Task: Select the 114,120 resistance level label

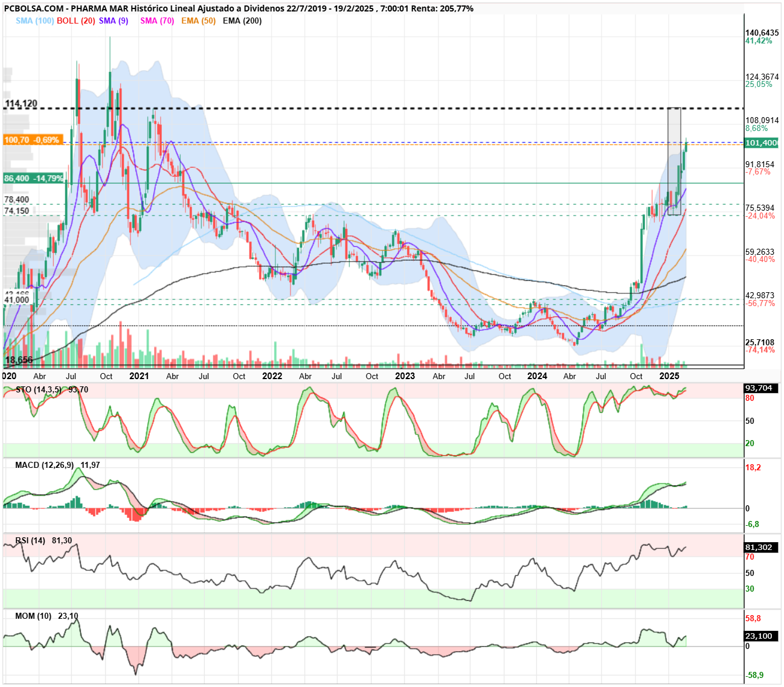Action: 21,104
